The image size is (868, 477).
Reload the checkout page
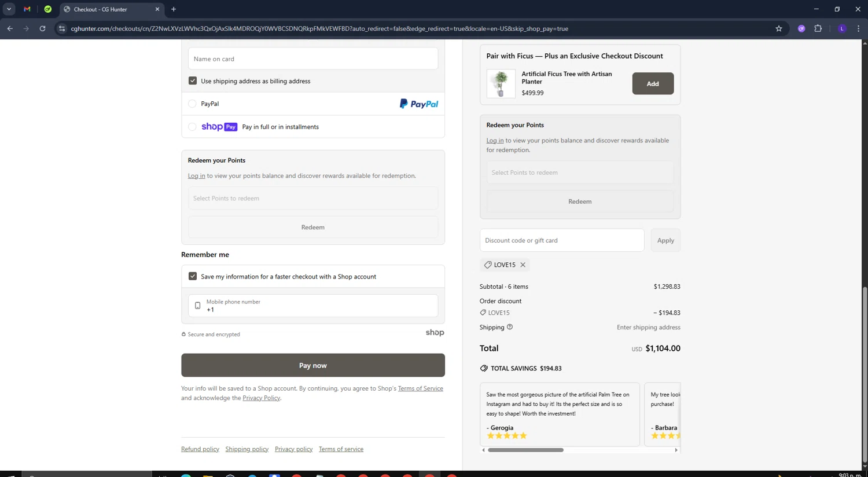click(42, 28)
